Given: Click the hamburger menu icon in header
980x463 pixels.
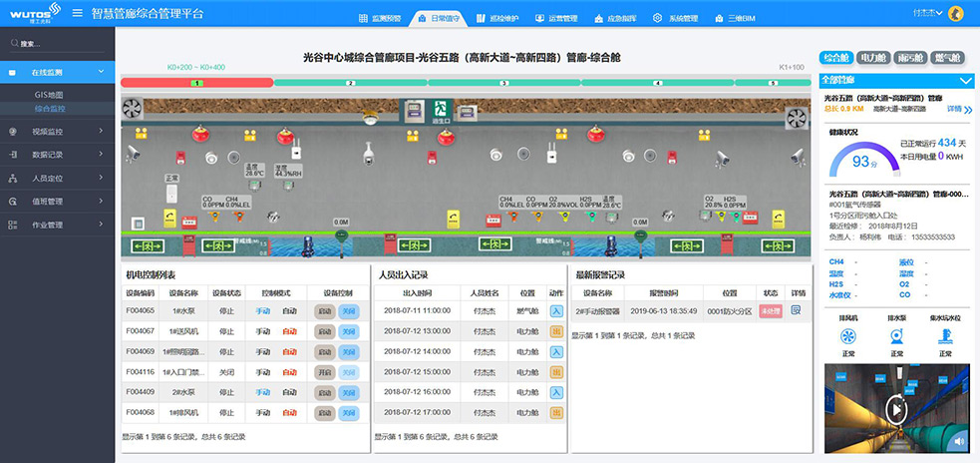Looking at the screenshot, I should coord(78,14).
